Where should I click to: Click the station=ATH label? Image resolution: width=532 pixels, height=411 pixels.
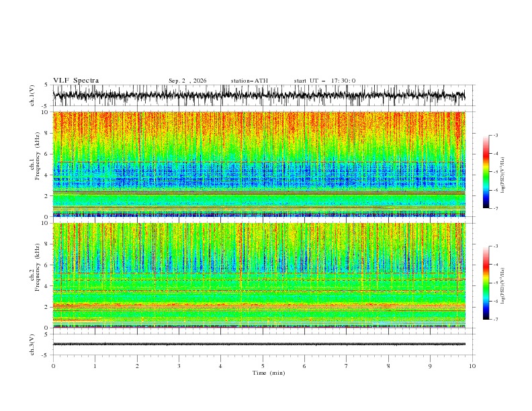click(249, 81)
